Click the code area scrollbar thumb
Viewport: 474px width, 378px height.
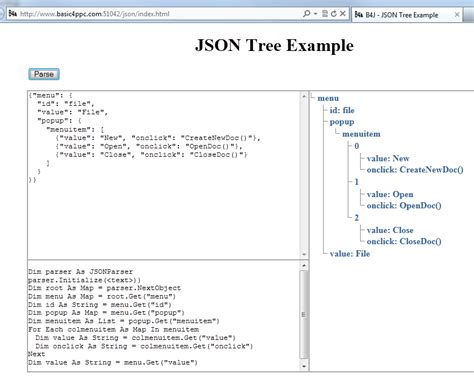(304, 314)
